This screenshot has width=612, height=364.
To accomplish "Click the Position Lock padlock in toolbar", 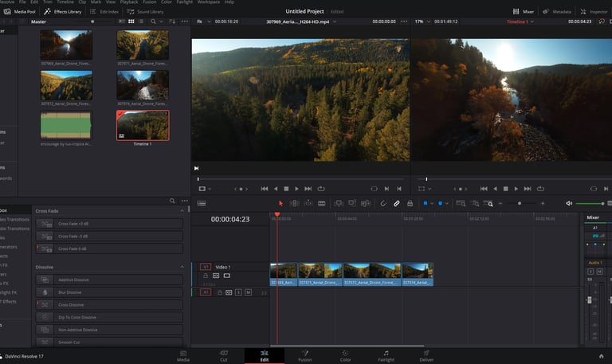I will [x=410, y=203].
